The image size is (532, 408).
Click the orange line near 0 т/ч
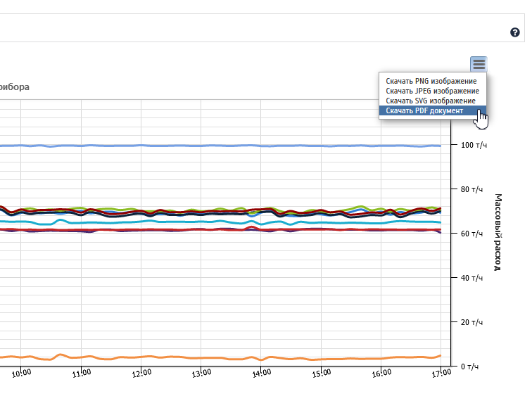(x=211, y=357)
